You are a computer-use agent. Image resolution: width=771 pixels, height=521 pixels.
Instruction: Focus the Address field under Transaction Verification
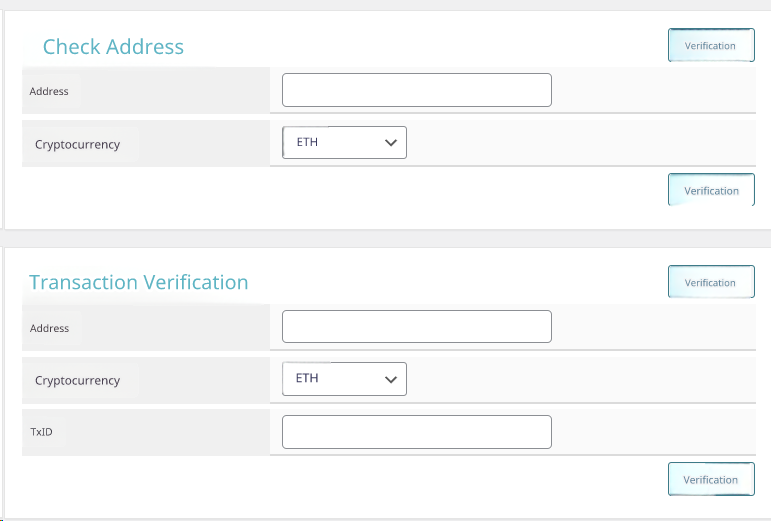point(416,326)
